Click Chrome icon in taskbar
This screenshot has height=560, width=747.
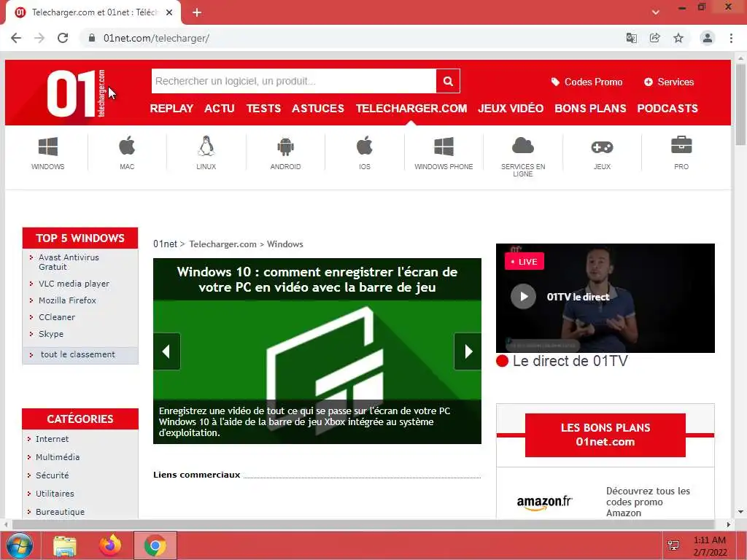(155, 545)
